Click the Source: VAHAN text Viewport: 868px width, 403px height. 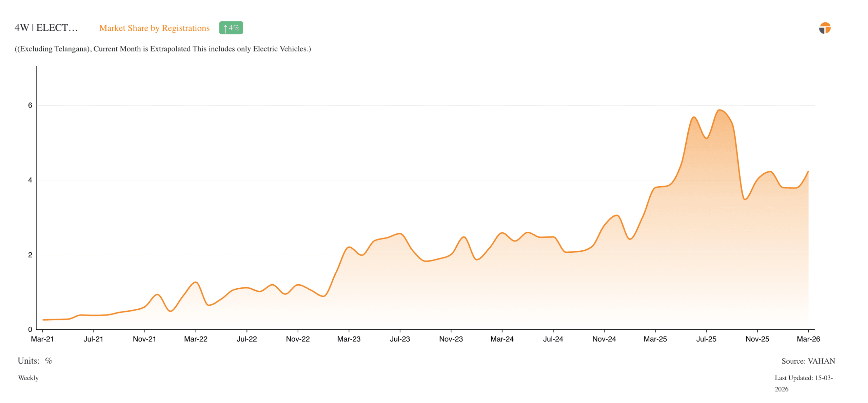click(x=808, y=361)
